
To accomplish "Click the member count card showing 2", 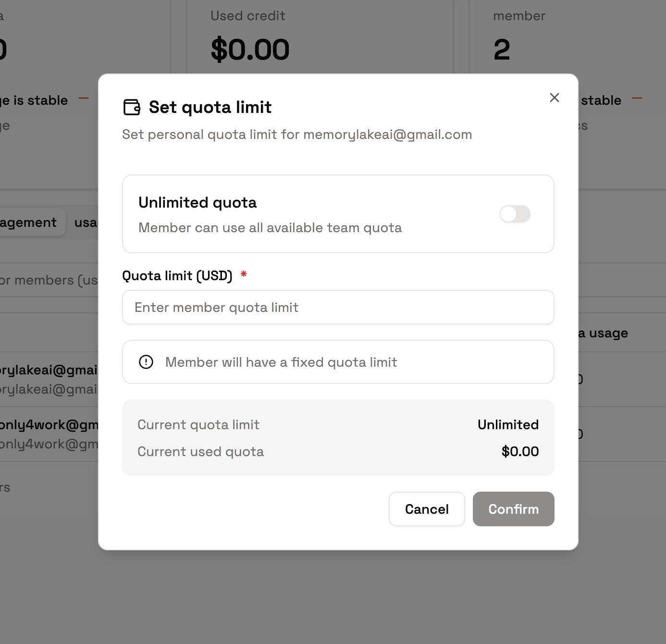I will pyautogui.click(x=567, y=37).
